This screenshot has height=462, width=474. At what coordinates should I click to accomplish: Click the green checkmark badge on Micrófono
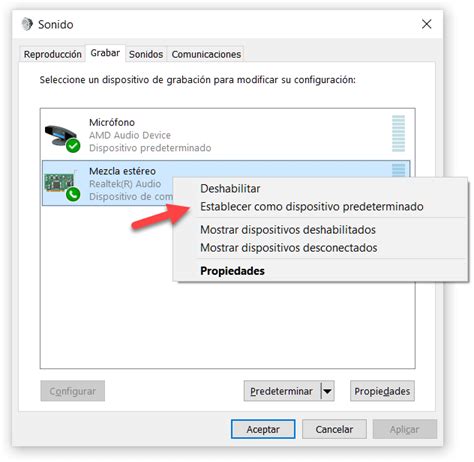coord(73,146)
